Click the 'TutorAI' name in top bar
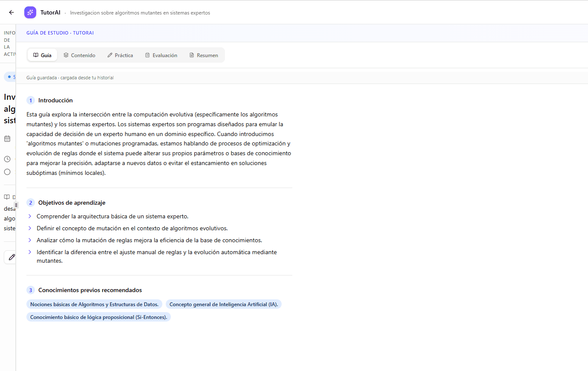Viewport: 588px width, 371px height. [x=50, y=12]
